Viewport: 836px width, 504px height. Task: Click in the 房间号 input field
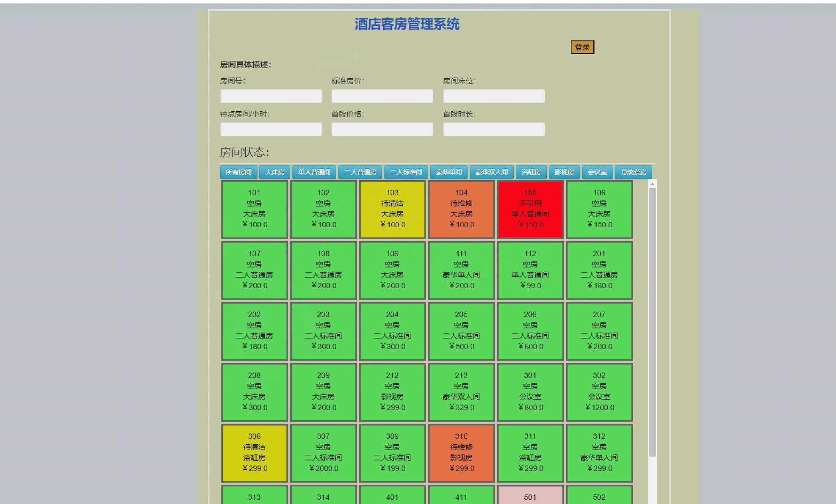(271, 96)
